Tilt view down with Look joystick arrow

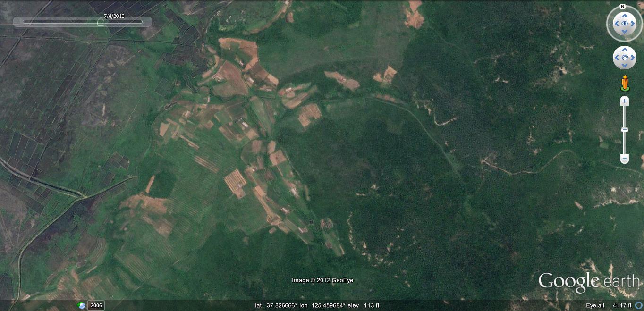click(x=625, y=32)
